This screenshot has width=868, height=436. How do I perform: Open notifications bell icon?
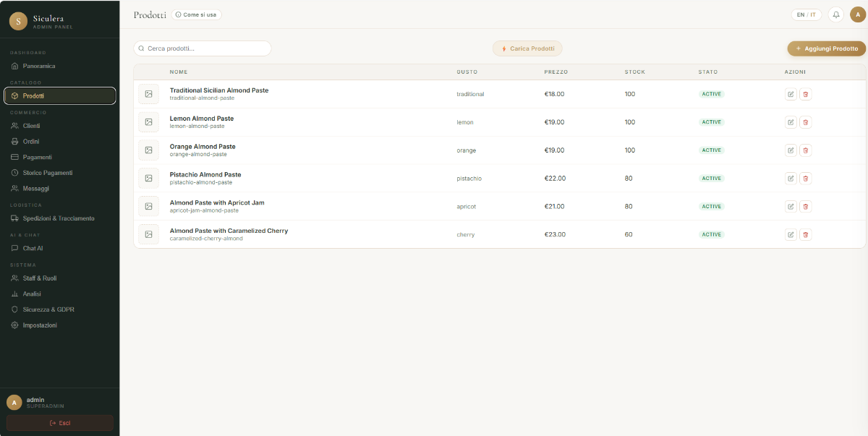coord(836,14)
